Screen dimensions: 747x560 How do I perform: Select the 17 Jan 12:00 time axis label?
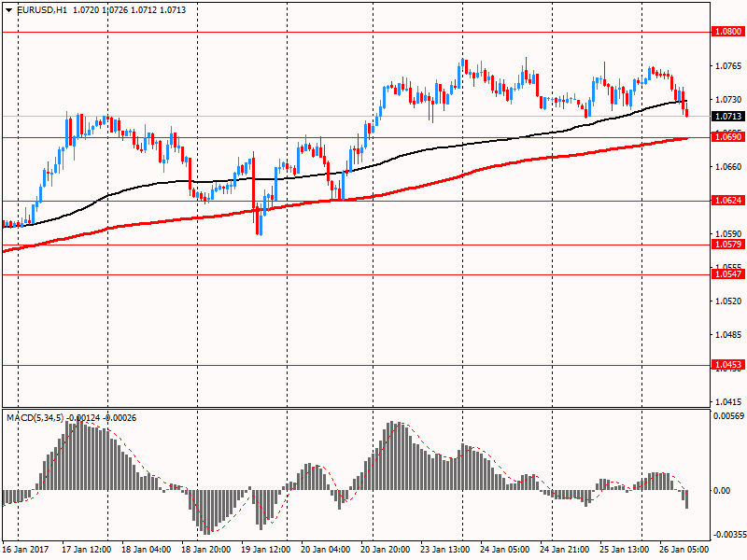86,549
